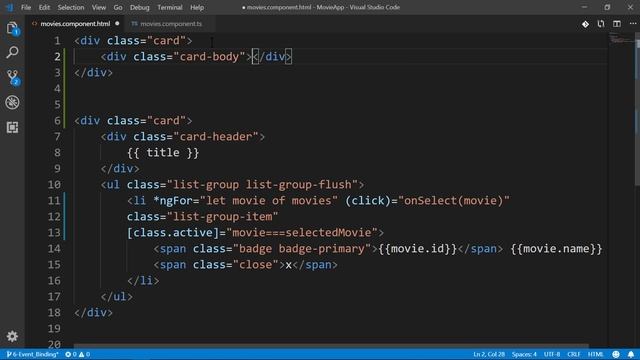Viewport: 640px width, 360px height.
Task: Open the Explorer view in activity bar
Action: pos(12,28)
